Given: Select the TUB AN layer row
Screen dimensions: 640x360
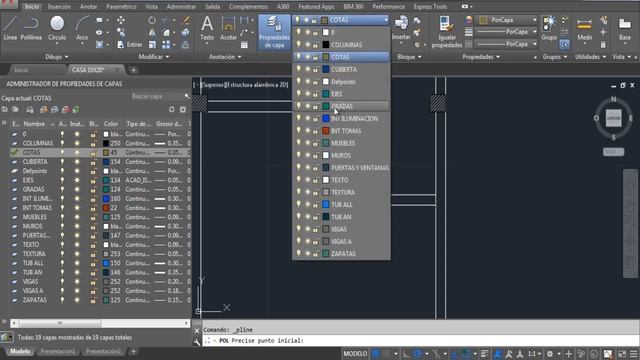Looking at the screenshot, I should click(x=100, y=272).
